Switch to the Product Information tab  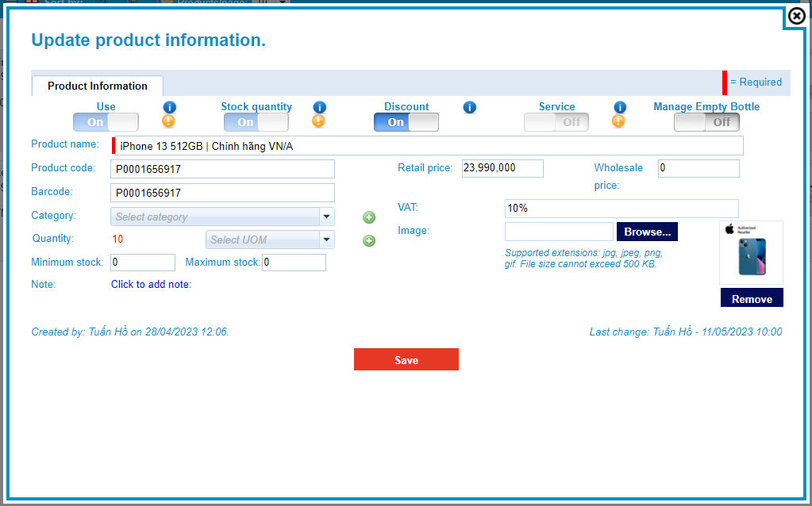click(98, 86)
